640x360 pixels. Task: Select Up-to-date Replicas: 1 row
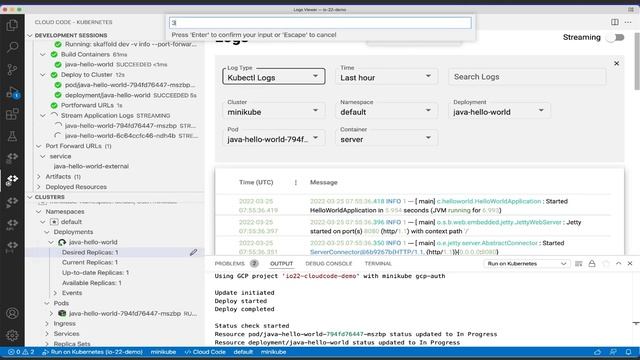95,273
